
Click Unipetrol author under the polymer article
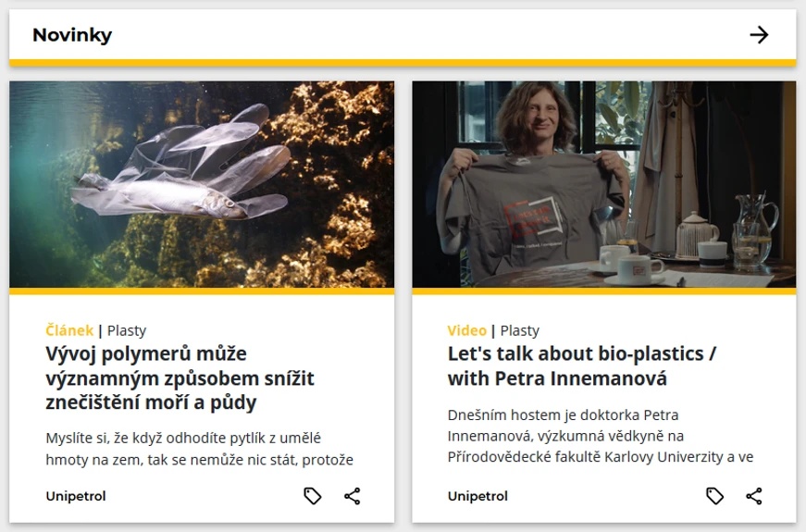point(76,496)
